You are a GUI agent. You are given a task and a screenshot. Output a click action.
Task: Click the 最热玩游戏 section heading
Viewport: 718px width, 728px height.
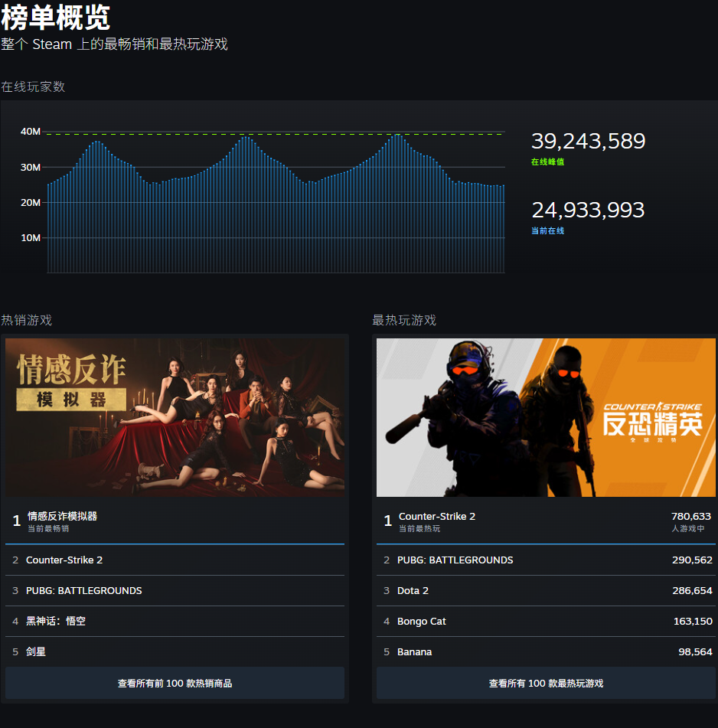pos(404,320)
